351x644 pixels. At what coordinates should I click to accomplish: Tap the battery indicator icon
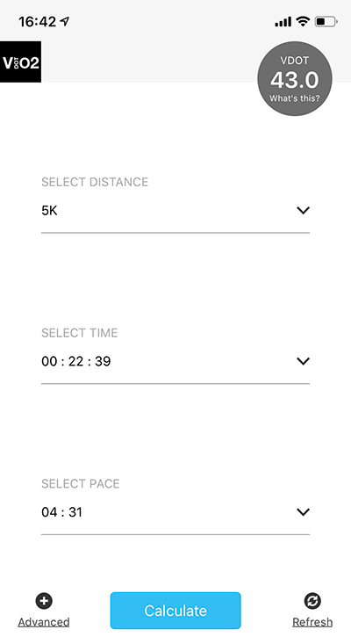[x=326, y=21]
